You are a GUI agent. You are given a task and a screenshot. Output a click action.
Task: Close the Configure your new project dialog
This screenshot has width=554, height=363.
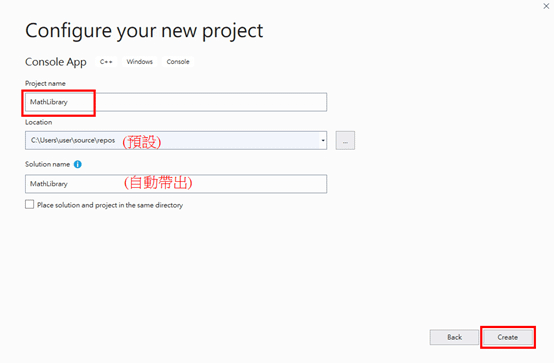(x=546, y=6)
